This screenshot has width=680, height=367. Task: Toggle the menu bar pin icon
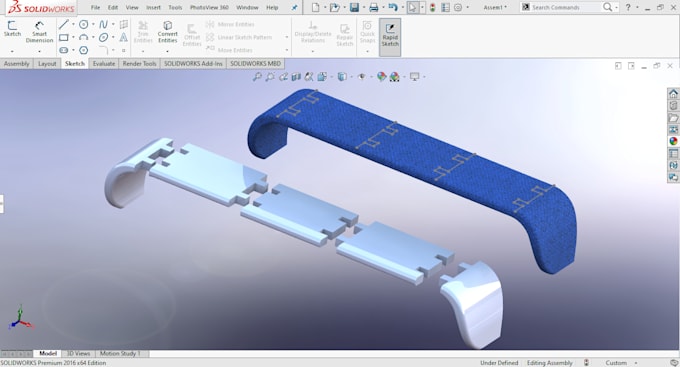point(294,8)
